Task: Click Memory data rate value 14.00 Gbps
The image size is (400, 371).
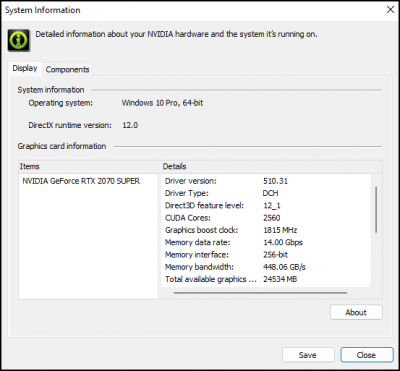Action: 283,242
